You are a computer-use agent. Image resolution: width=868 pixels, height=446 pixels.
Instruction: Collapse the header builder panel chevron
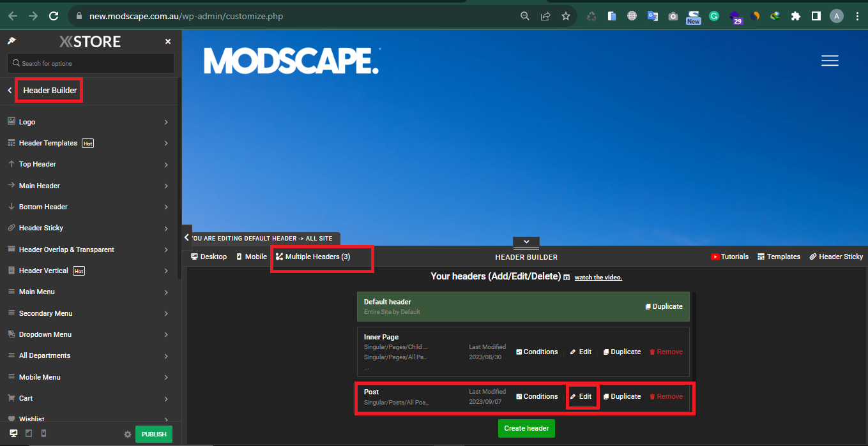526,242
